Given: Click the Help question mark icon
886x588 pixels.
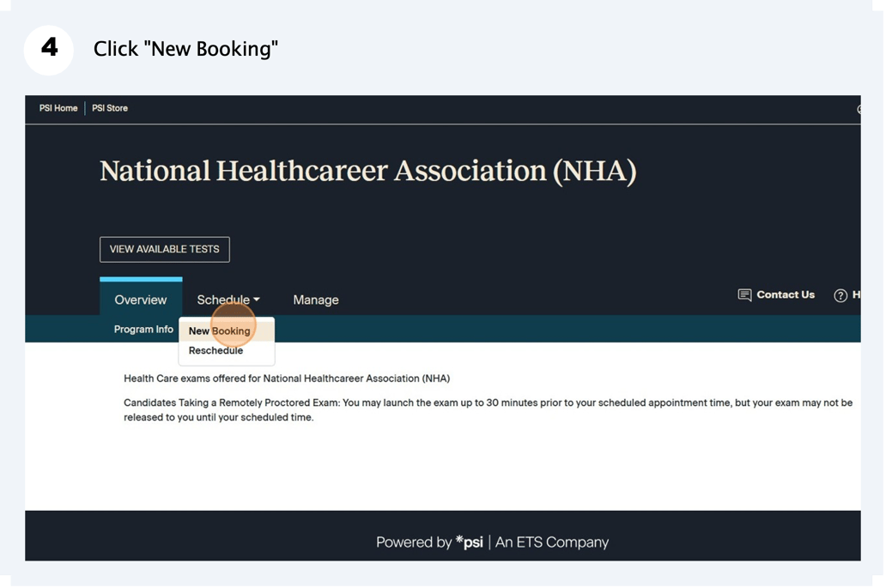Looking at the screenshot, I should tap(840, 295).
